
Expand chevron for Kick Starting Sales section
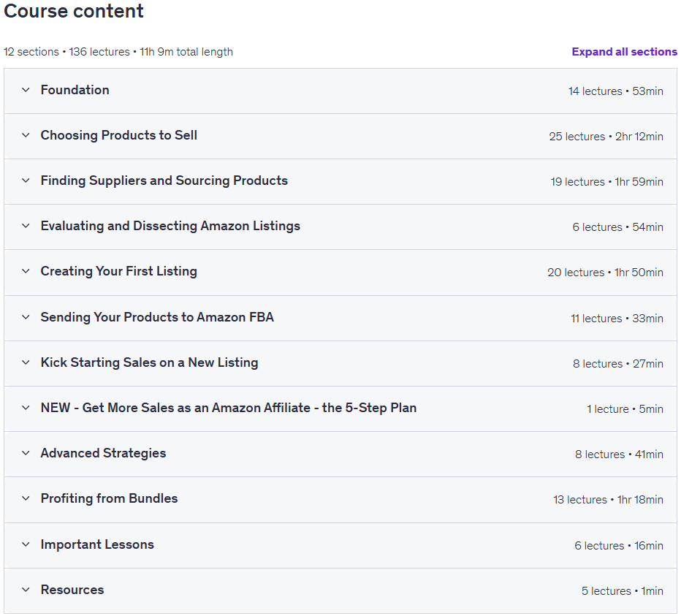click(x=26, y=362)
